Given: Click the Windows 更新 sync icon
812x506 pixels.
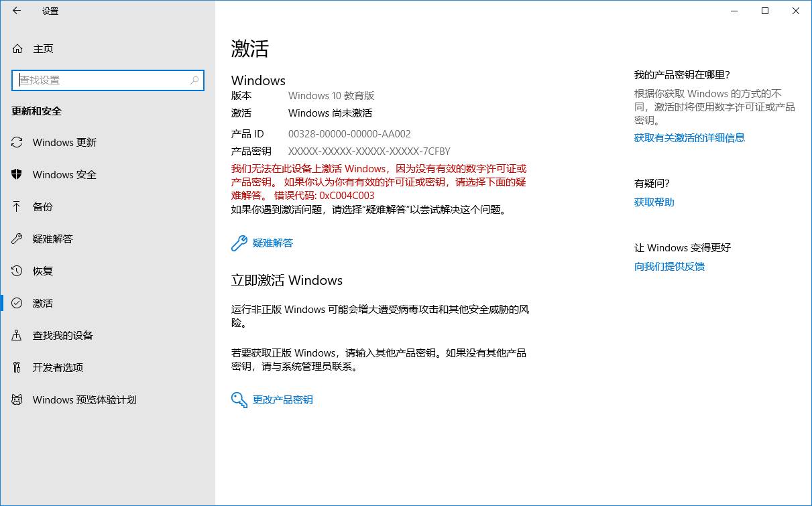Looking at the screenshot, I should [x=17, y=142].
